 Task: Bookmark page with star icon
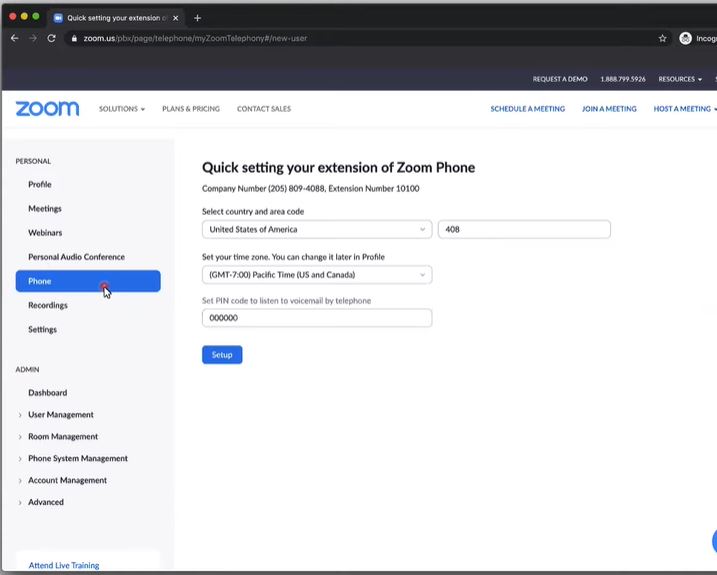(662, 38)
